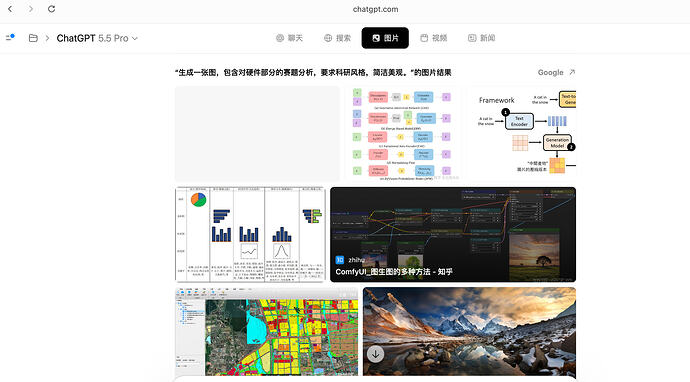Open the ChatGPT 5.5 Pro model dropdown
690x382 pixels.
(97, 38)
